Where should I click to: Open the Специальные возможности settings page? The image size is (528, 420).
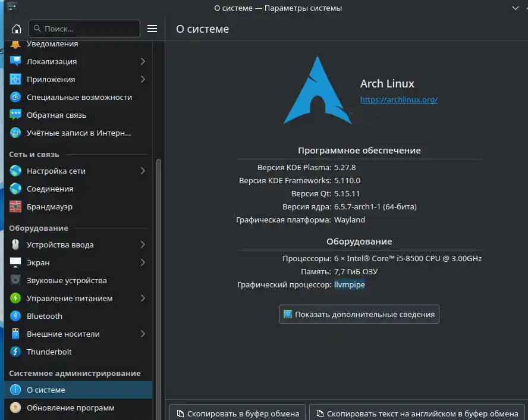pyautogui.click(x=78, y=97)
